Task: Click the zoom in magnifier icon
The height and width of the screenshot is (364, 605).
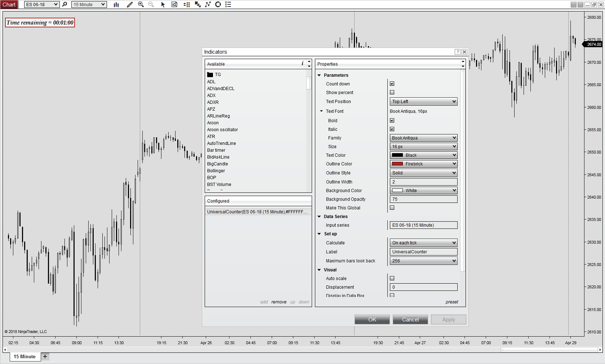Action: 141,4
